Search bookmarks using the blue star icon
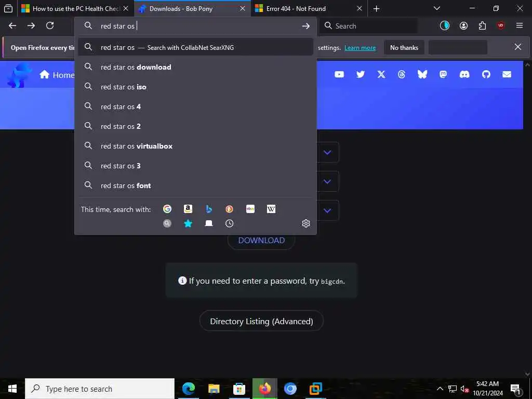 click(188, 223)
